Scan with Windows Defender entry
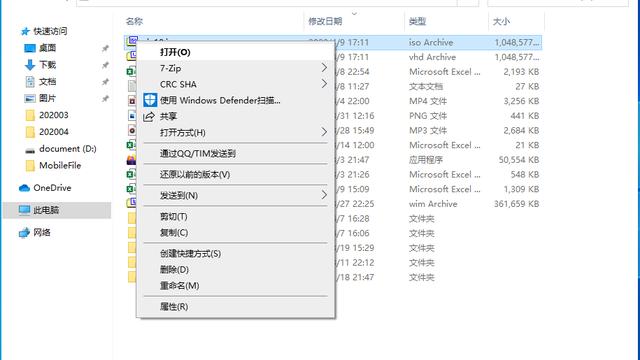The image size is (640, 360). pyautogui.click(x=236, y=100)
